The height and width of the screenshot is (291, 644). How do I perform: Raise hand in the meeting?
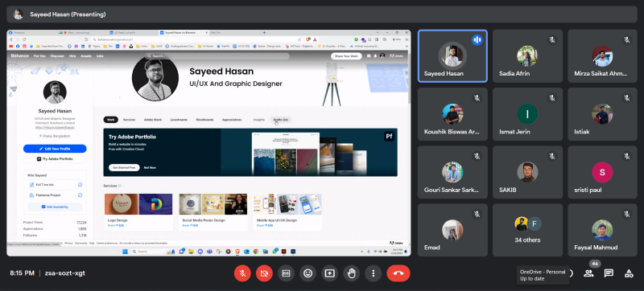(351, 273)
